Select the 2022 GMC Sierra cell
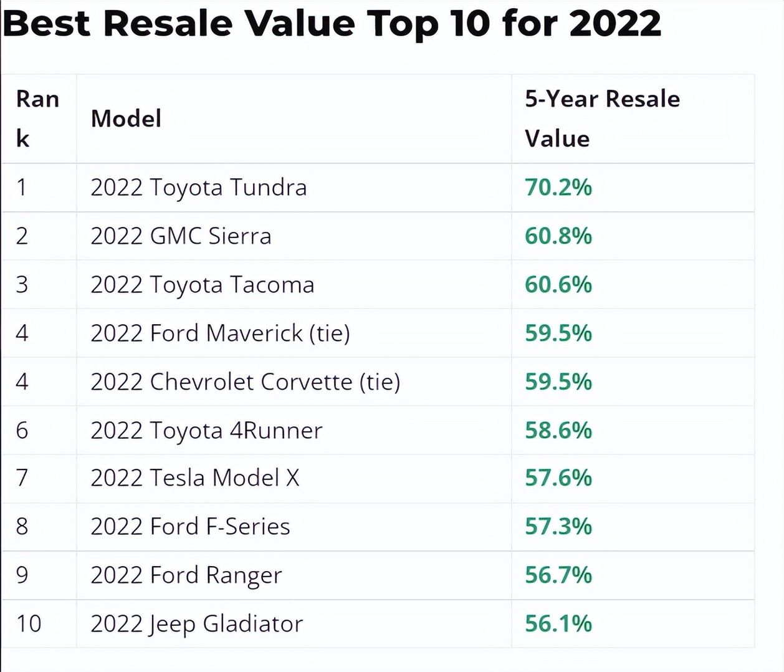Viewport: 784px width, 672px height. click(x=181, y=236)
